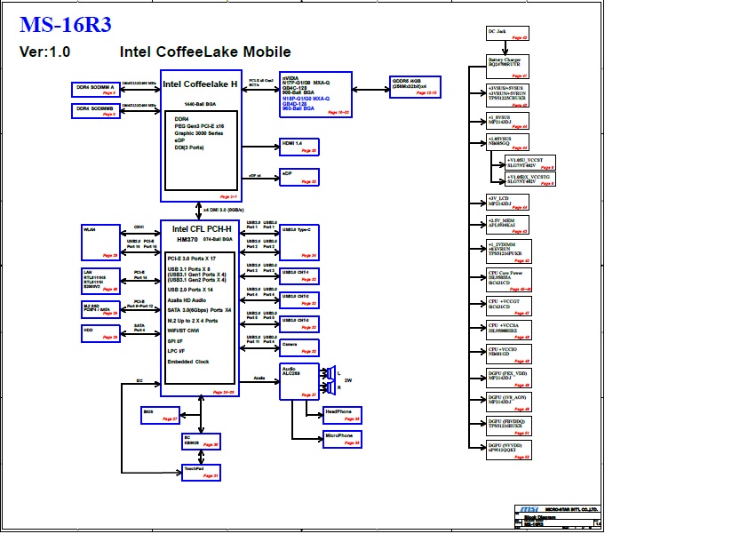This screenshot has height=534, width=756.
Task: Select "SATA 3.0(6Gbps) Ports X4" text
Action: 199,310
